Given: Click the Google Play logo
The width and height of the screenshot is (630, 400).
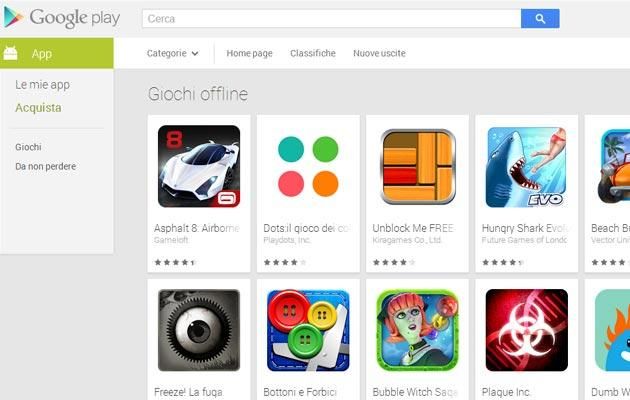Looking at the screenshot, I should click(62, 18).
